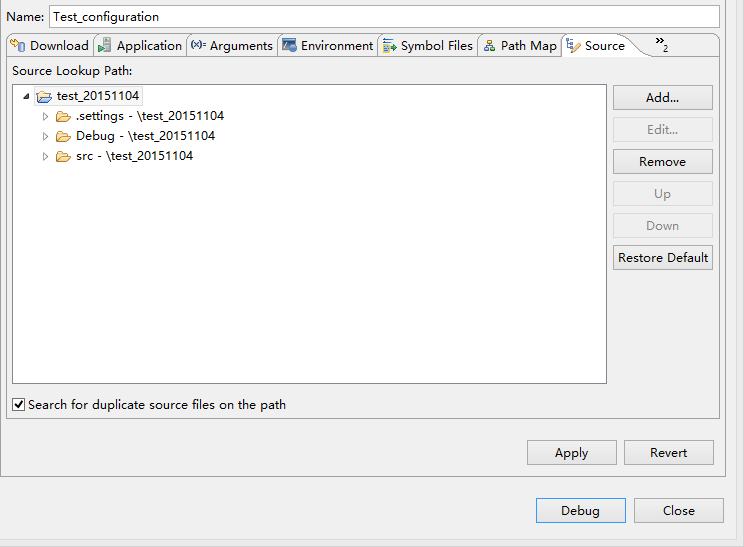Switch to the Environment tab

pos(337,46)
